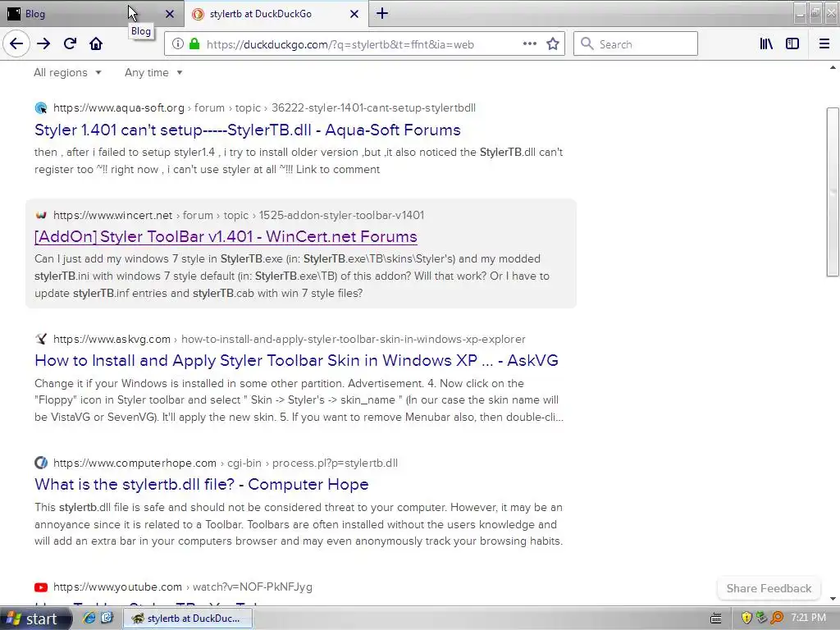Go back with the browser back arrow
Screen dimensions: 840x630
pyautogui.click(x=16, y=43)
